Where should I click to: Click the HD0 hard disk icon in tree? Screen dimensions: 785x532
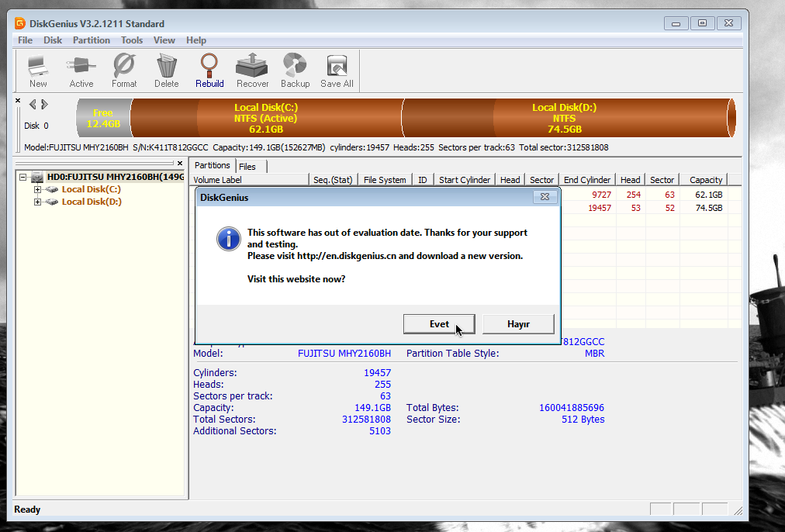(x=37, y=177)
